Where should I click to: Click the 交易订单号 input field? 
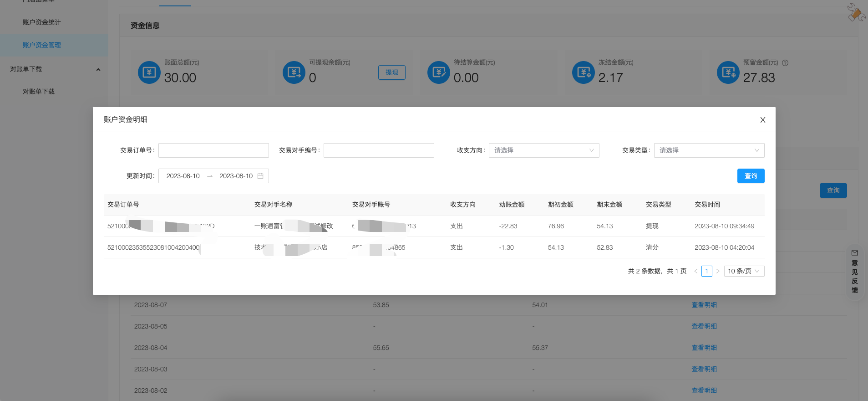[213, 150]
